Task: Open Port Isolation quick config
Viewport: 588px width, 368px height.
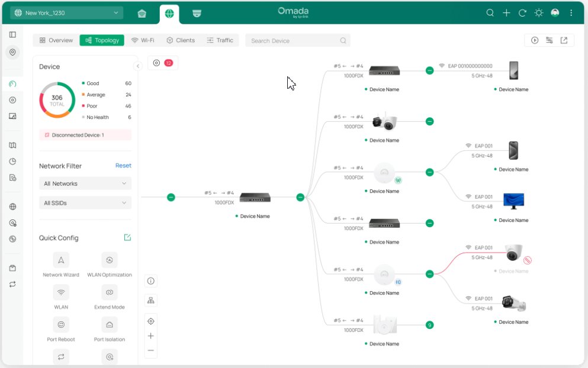Action: tap(110, 325)
